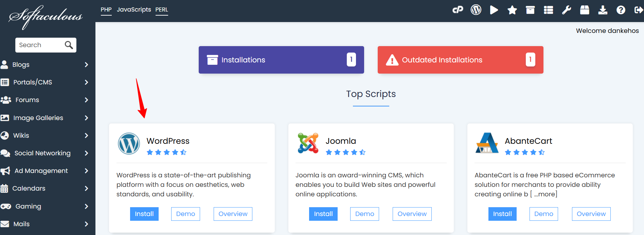This screenshot has width=644, height=235.
Task: Click the WordPress star rating
Action: tap(166, 152)
